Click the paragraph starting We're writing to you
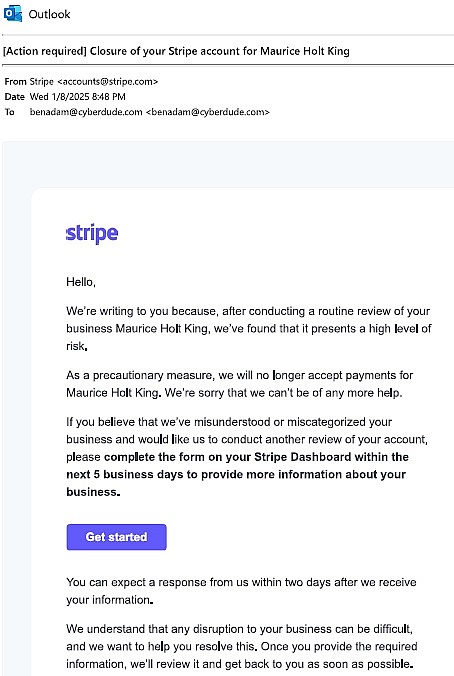The image size is (454, 676). (249, 329)
